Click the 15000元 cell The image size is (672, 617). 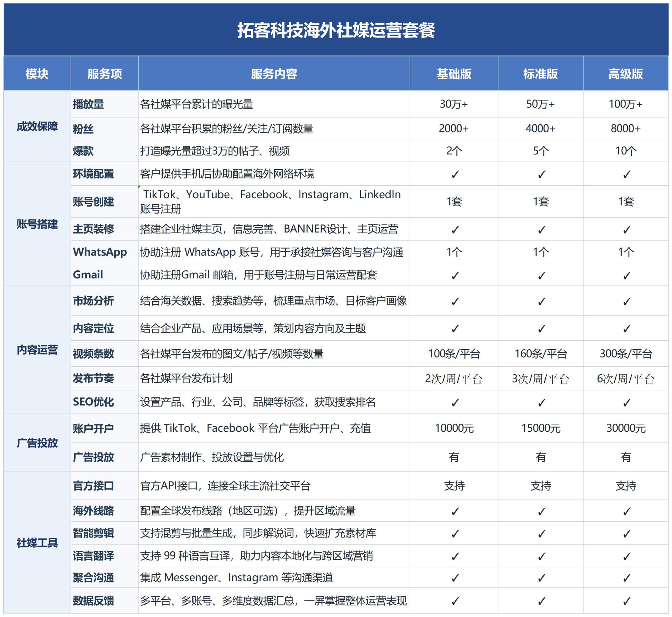540,428
